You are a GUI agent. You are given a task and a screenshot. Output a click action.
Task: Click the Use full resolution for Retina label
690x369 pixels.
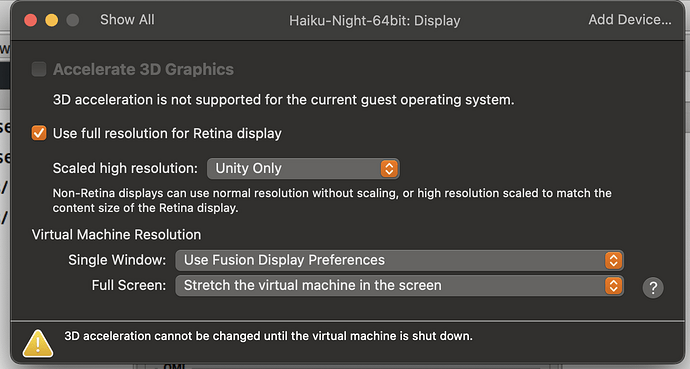[x=167, y=133]
